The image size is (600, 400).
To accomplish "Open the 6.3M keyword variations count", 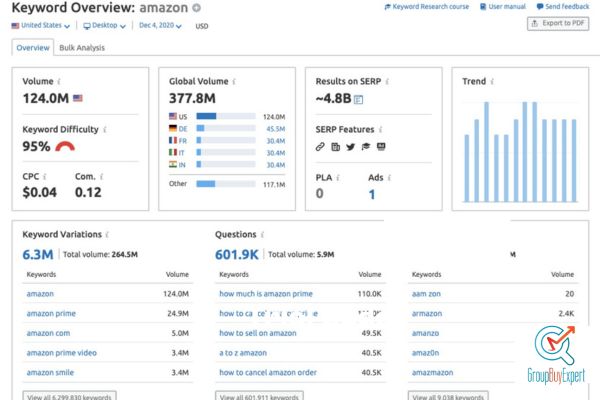I will [x=38, y=255].
